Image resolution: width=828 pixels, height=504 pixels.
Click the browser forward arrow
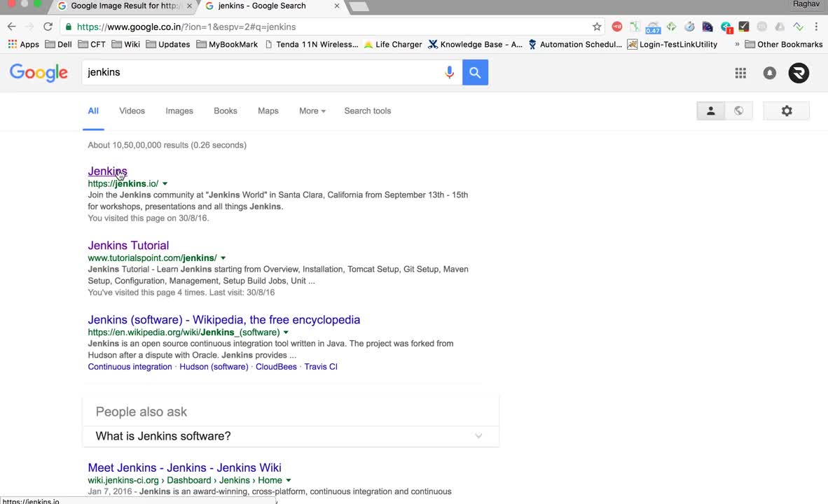coord(29,27)
